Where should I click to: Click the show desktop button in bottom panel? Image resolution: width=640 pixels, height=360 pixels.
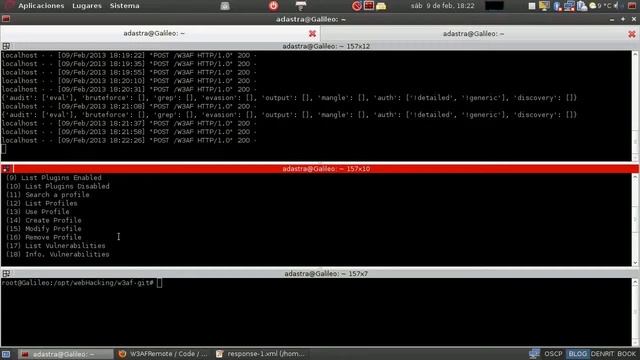(x=6, y=354)
